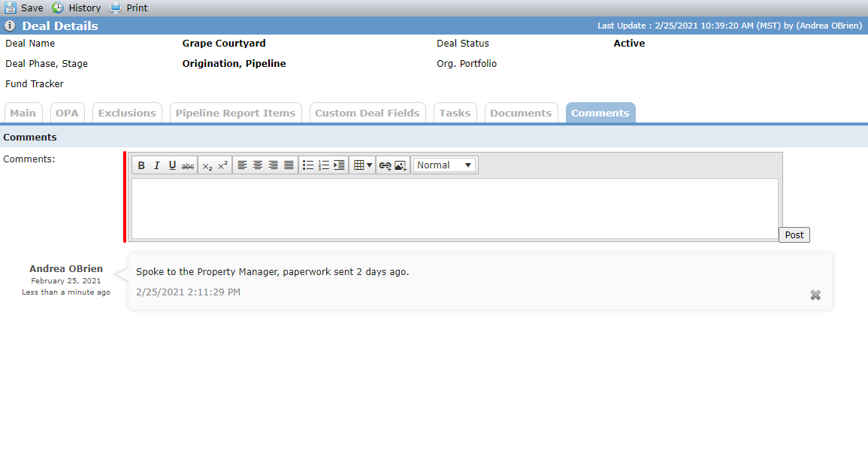Center align the comment text
The image size is (868, 469).
[258, 165]
